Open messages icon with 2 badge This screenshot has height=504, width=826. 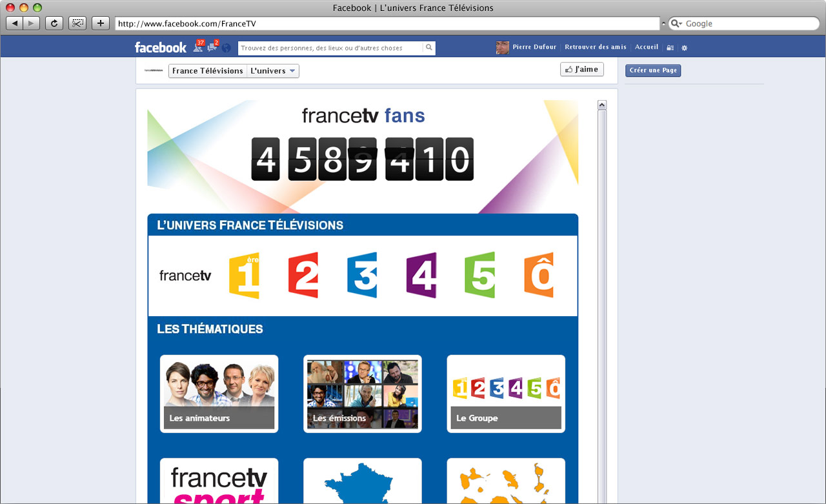click(x=212, y=46)
